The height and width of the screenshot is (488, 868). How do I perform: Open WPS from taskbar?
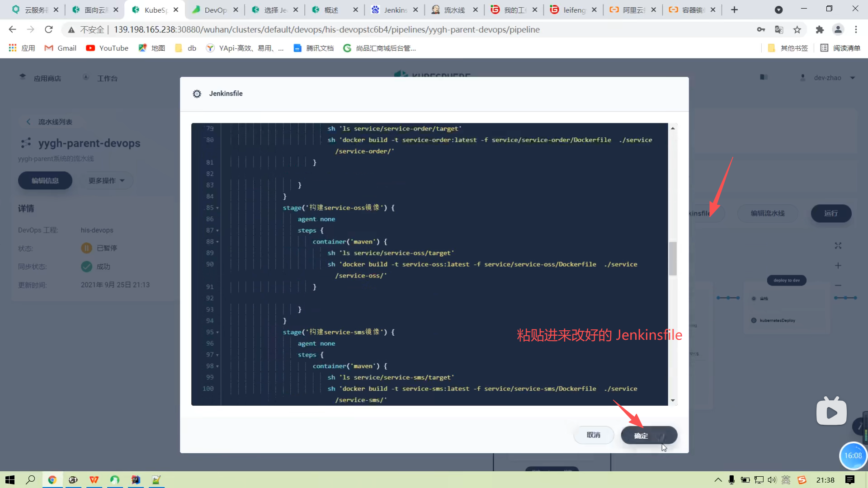94,480
